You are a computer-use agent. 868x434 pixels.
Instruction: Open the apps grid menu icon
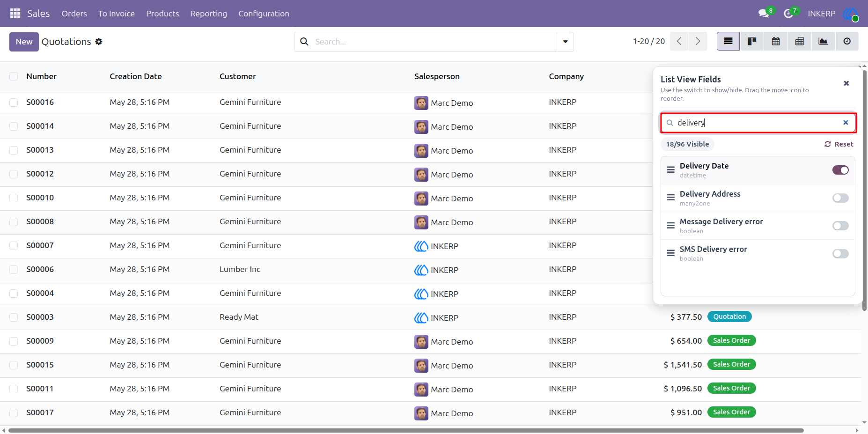pyautogui.click(x=15, y=14)
